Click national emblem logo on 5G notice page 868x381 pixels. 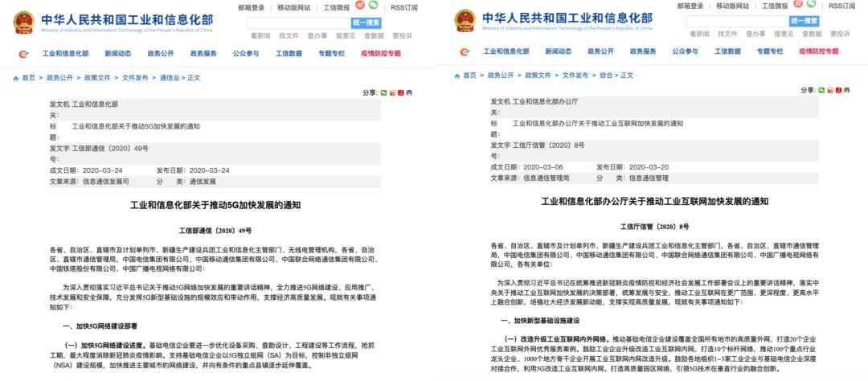click(24, 23)
